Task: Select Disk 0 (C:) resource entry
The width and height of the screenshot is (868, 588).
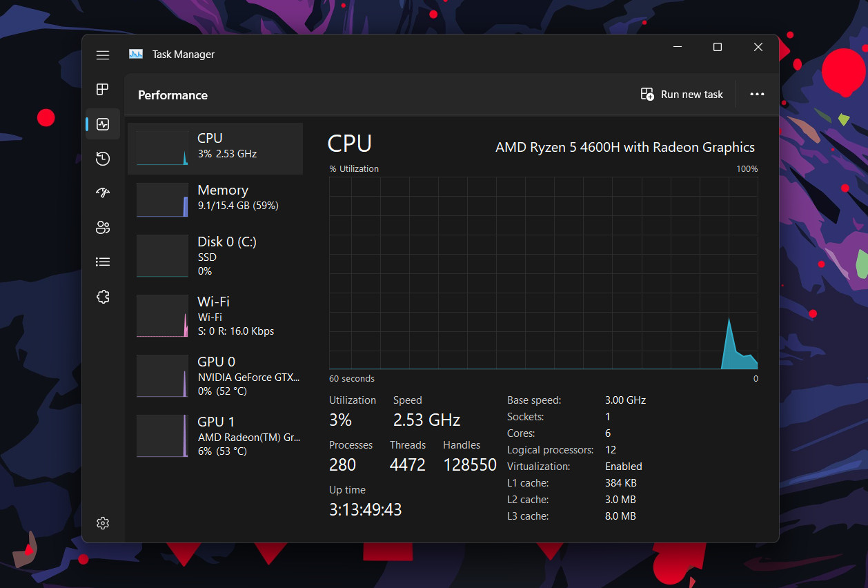Action: (215, 255)
